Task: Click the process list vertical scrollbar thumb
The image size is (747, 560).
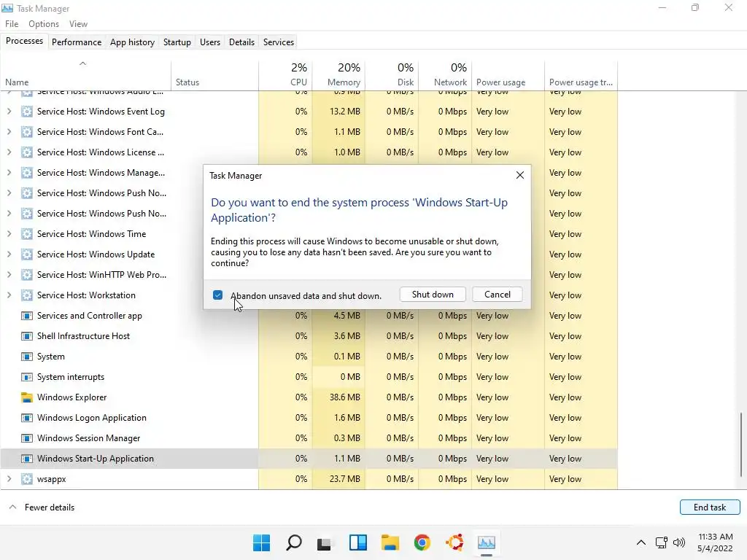Action: click(x=741, y=444)
